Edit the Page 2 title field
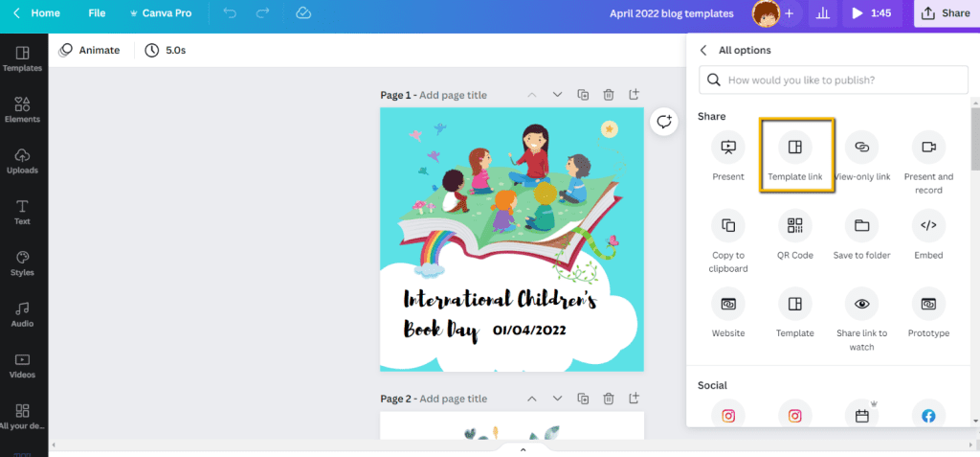The width and height of the screenshot is (980, 457). 453,399
